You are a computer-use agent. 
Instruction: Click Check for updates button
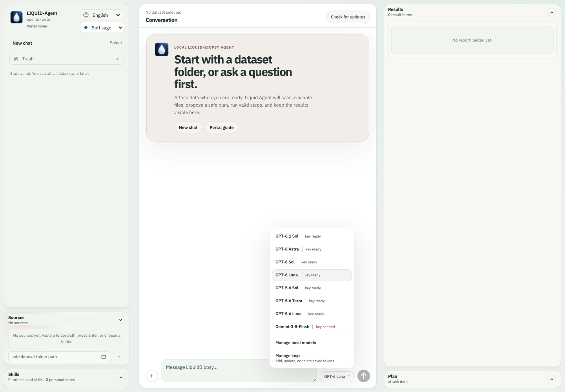coord(348,17)
